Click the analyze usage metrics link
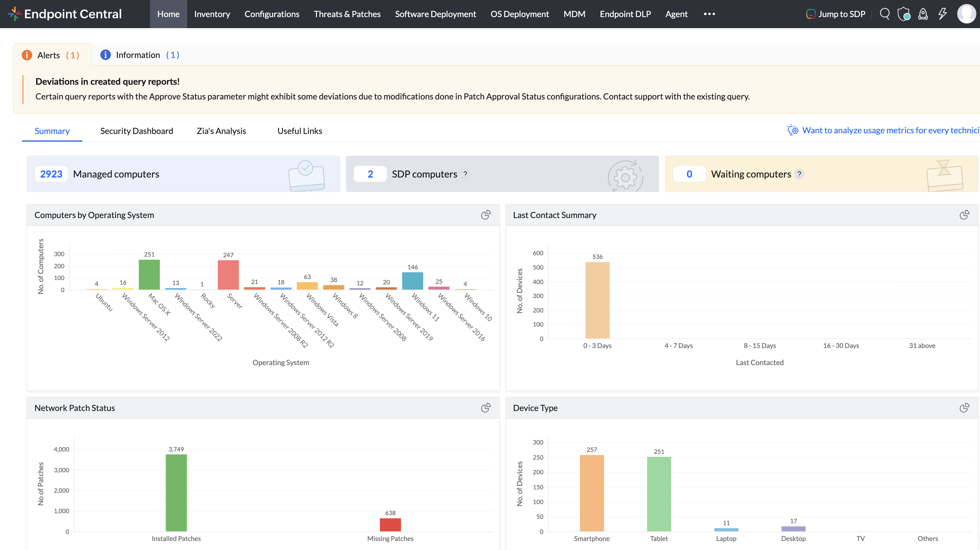 click(891, 130)
